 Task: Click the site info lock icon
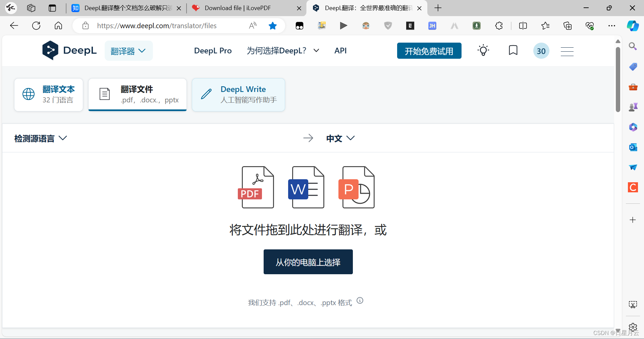point(86,26)
